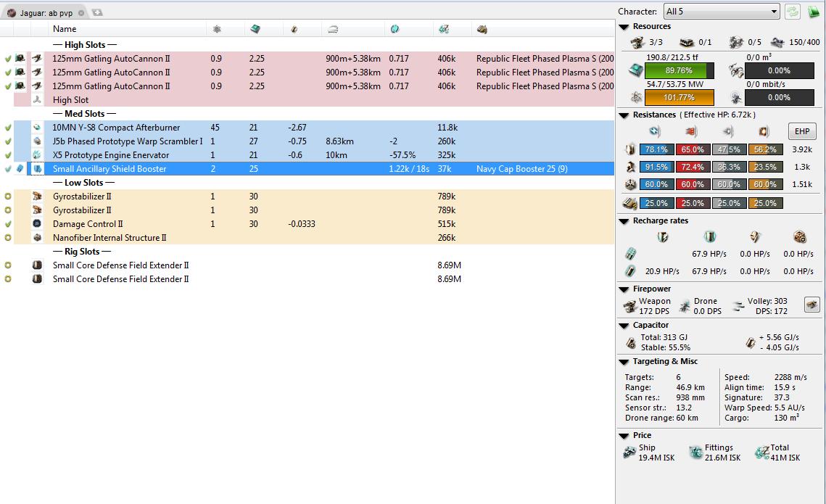Click the armor explosive resistance bar 23.5%
This screenshot has width=826, height=504.
765,167
